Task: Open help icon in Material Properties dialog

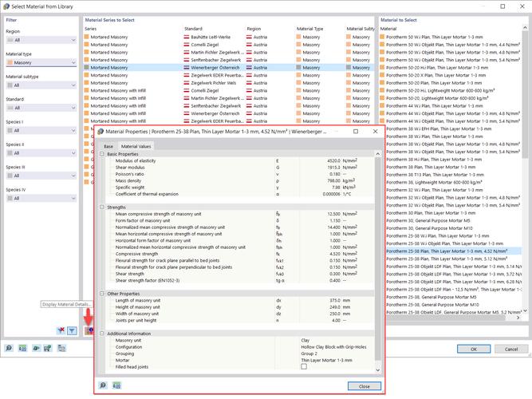Action: point(103,385)
